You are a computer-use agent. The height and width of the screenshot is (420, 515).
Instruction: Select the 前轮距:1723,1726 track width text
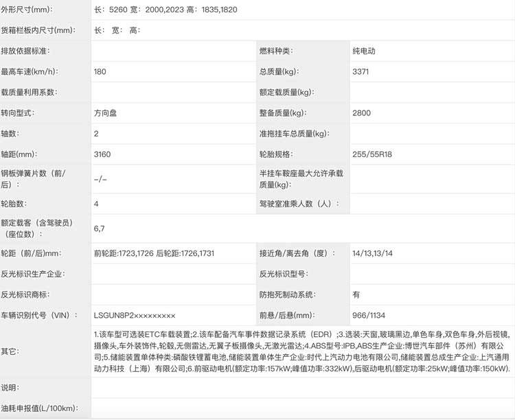tap(124, 253)
